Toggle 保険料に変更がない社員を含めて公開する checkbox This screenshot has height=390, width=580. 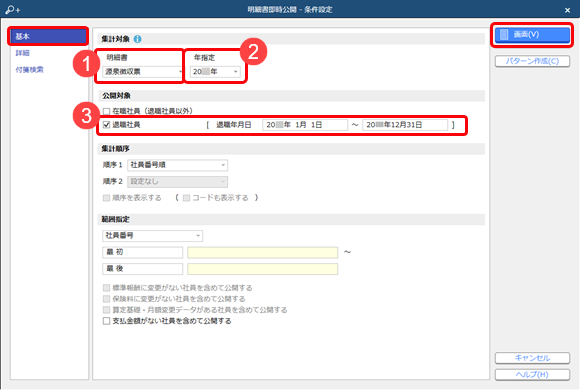click(x=107, y=299)
